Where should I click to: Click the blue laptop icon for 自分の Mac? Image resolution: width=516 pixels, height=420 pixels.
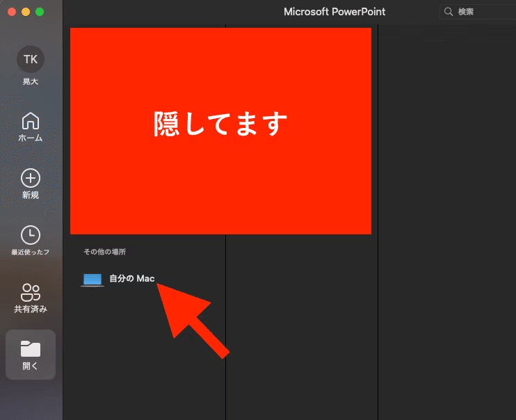point(92,280)
